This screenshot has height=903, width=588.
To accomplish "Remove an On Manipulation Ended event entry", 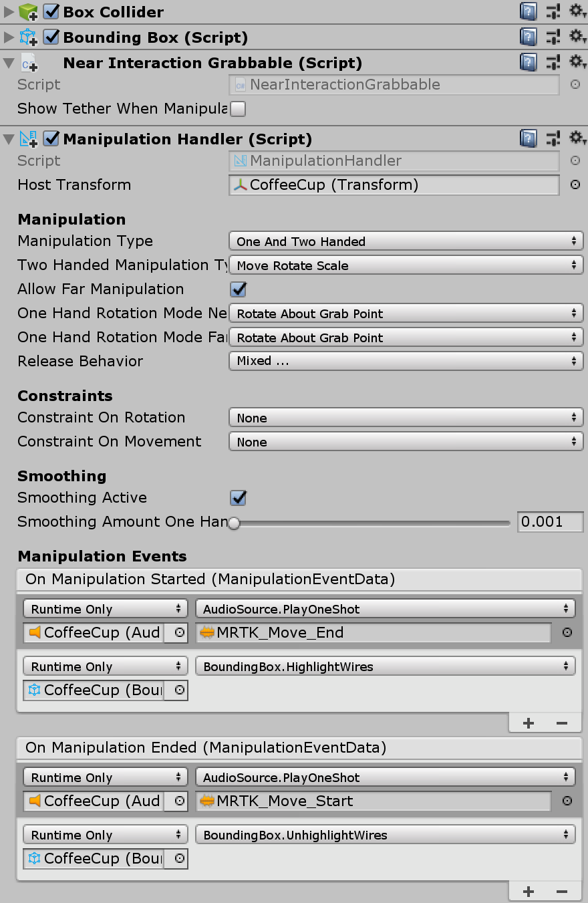I will click(563, 891).
